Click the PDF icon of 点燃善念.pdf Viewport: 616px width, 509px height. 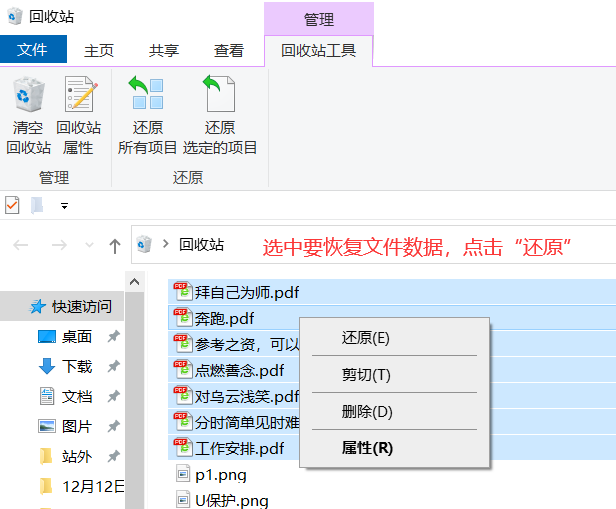(x=183, y=370)
